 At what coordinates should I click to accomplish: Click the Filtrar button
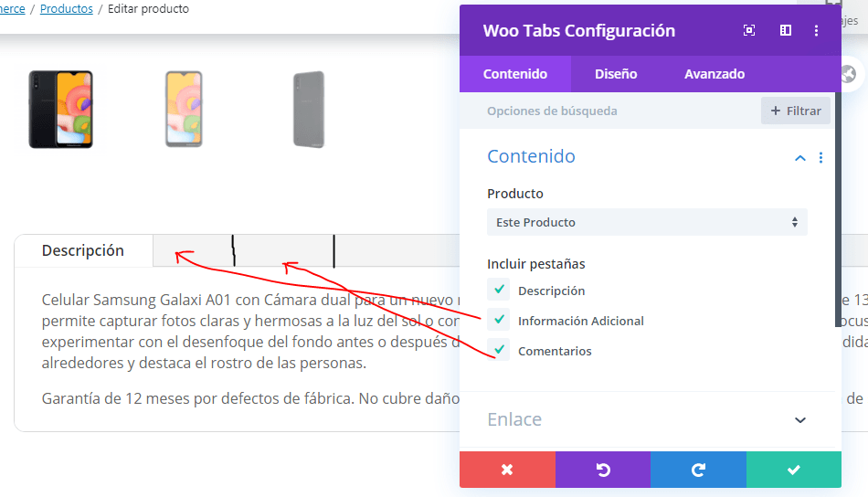[796, 111]
